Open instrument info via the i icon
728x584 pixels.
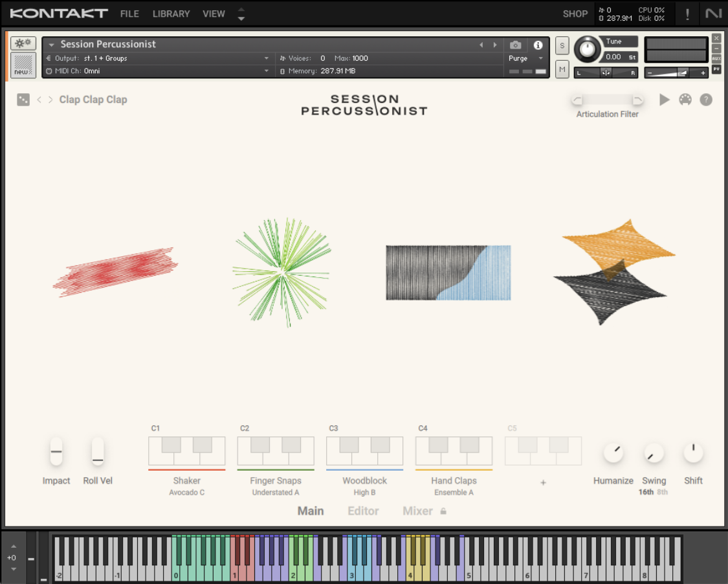(538, 44)
